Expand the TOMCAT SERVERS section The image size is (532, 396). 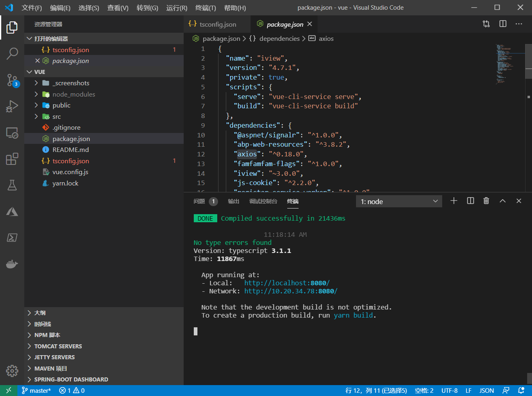pyautogui.click(x=104, y=346)
